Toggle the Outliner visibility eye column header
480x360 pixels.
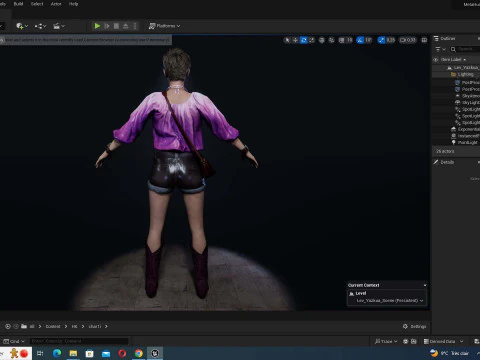click(x=435, y=60)
